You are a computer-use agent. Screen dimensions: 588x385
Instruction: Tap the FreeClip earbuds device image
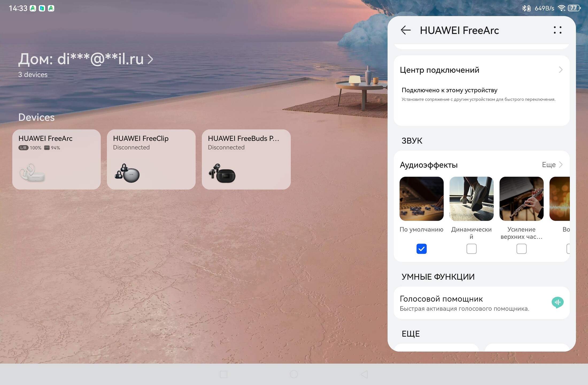[x=127, y=174]
